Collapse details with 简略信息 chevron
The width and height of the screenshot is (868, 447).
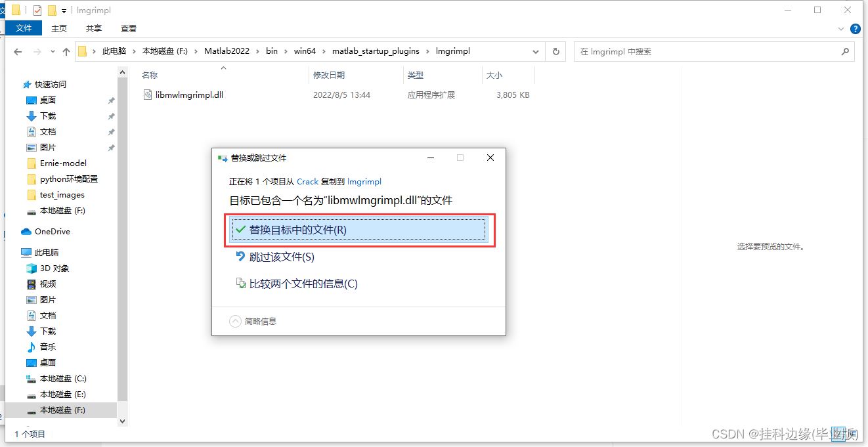[235, 322]
